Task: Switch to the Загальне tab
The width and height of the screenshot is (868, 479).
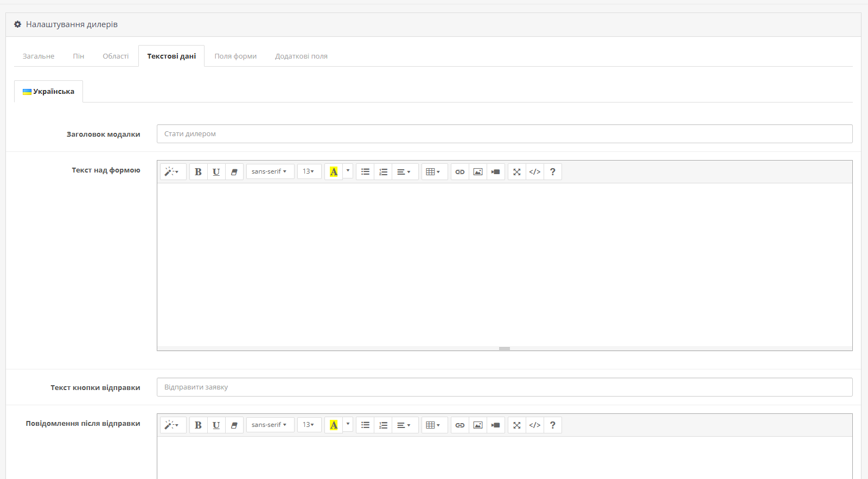Action: click(39, 56)
